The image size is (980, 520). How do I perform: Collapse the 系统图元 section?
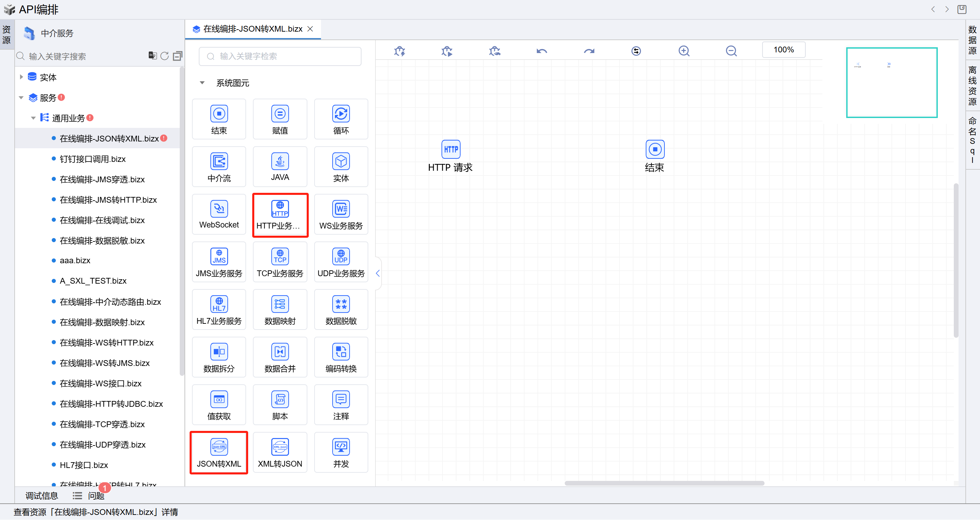point(203,83)
